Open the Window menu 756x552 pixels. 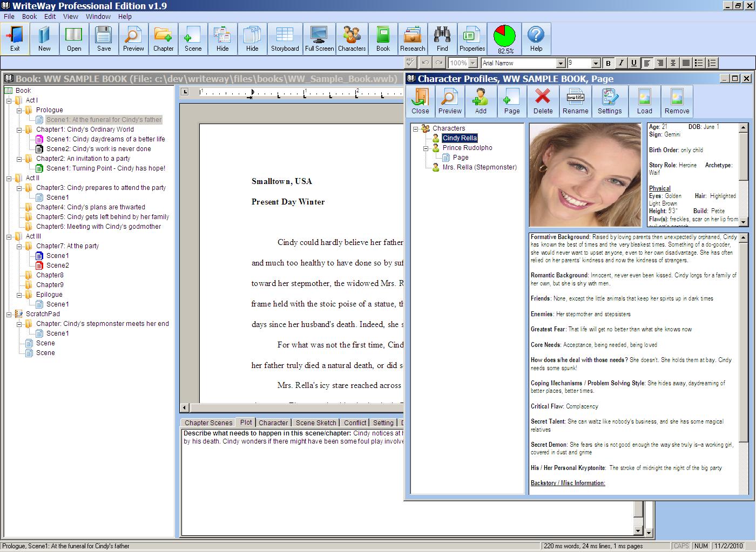98,16
